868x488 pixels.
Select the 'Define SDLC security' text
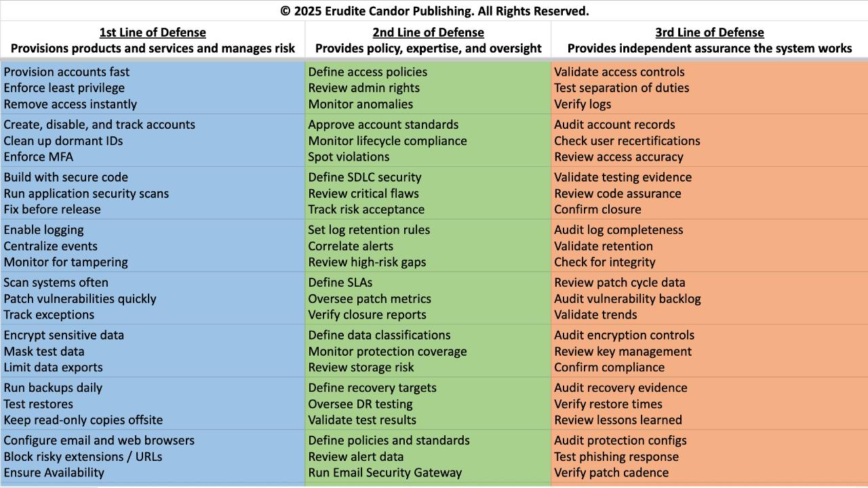[x=365, y=177]
